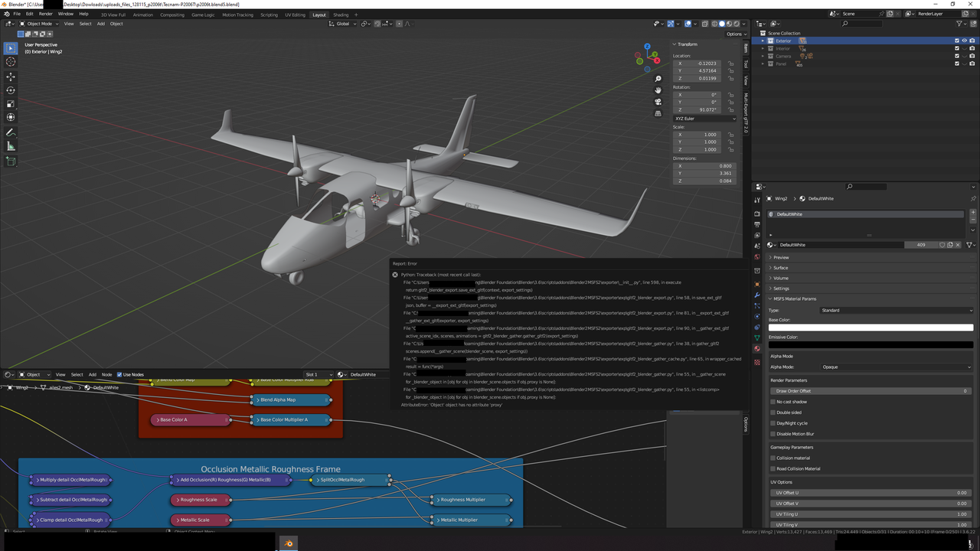Viewport: 980px width, 551px height.
Task: Open the MSFS material Type Standard dropdown
Action: pyautogui.click(x=896, y=311)
